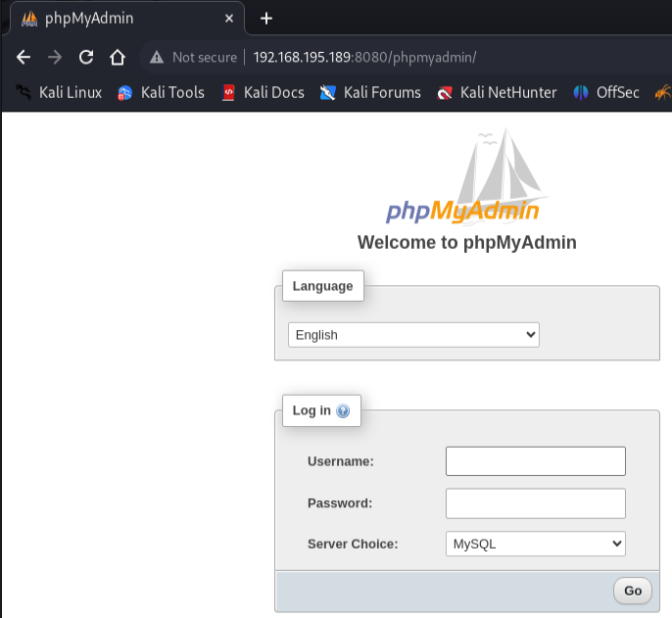Click the Server Choice: label
The image size is (672, 618).
click(353, 544)
